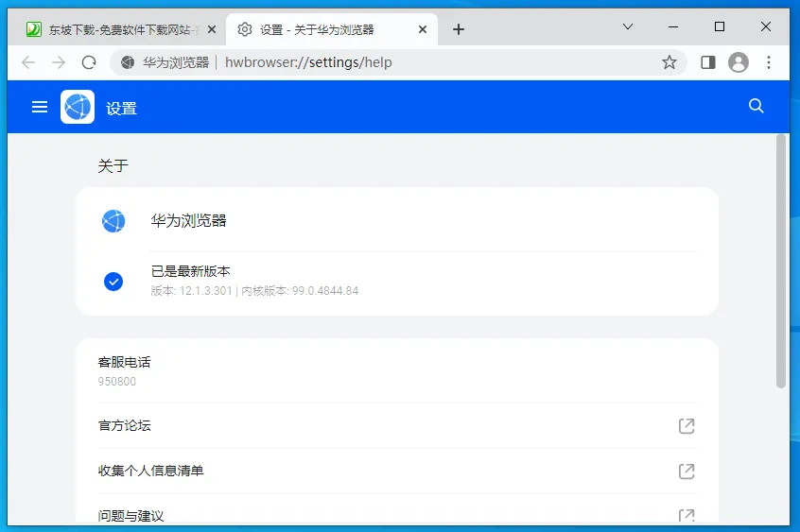Screen dimensions: 800x532
Task: Open a new tab with plus button
Action: pyautogui.click(x=459, y=29)
